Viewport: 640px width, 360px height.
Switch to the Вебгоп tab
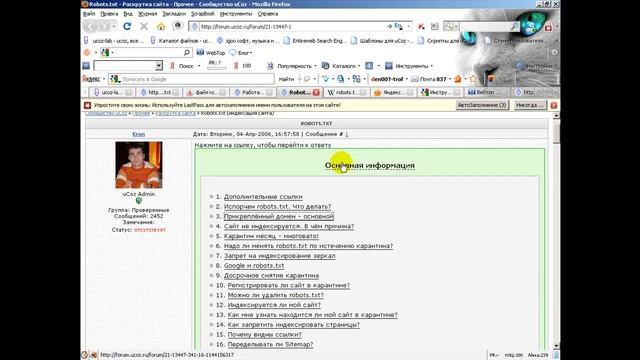[x=487, y=93]
